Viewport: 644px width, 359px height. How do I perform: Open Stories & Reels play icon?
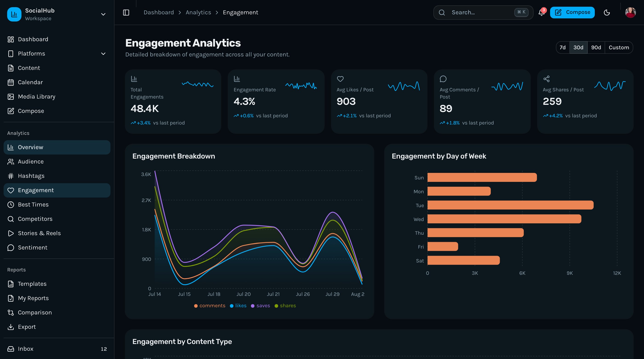click(11, 233)
